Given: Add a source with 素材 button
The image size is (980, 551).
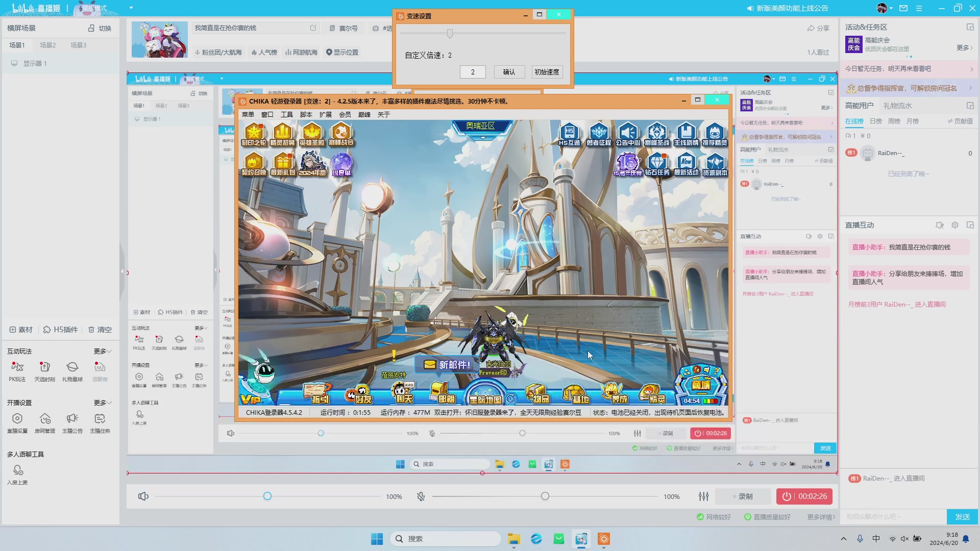Looking at the screenshot, I should pos(21,330).
